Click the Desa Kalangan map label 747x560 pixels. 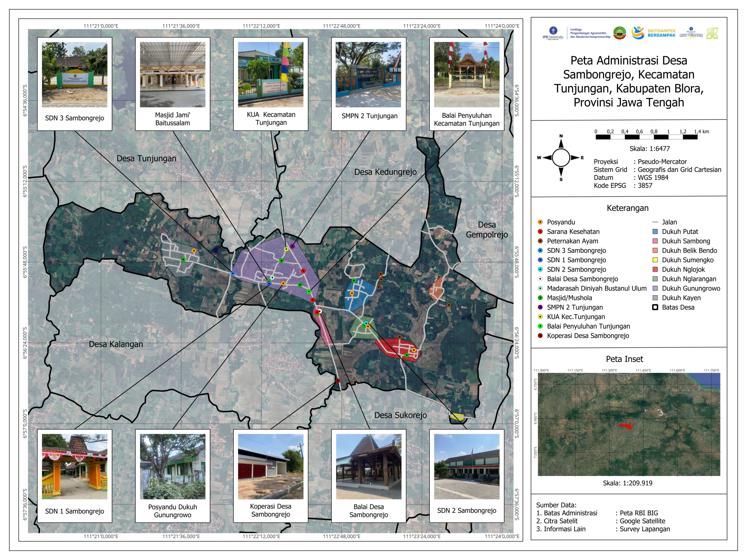(116, 344)
